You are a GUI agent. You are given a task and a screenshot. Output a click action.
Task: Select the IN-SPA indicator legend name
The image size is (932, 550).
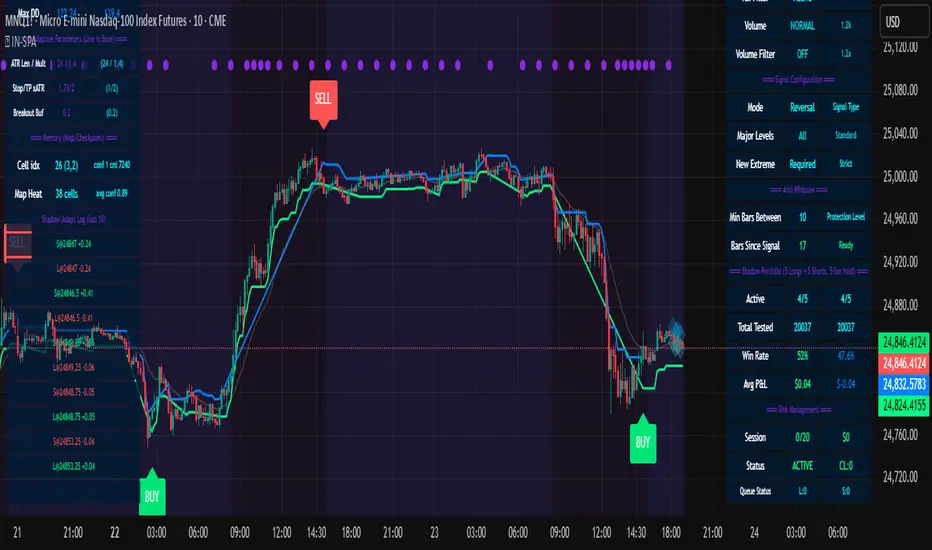point(24,42)
